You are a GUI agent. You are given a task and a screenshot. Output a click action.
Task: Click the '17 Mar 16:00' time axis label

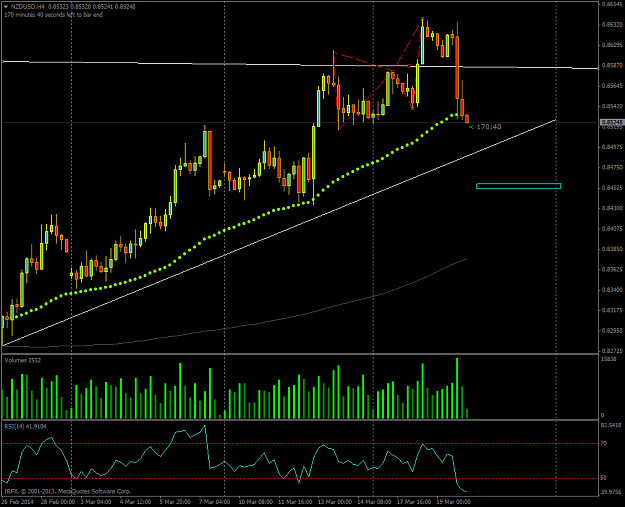pos(413,502)
